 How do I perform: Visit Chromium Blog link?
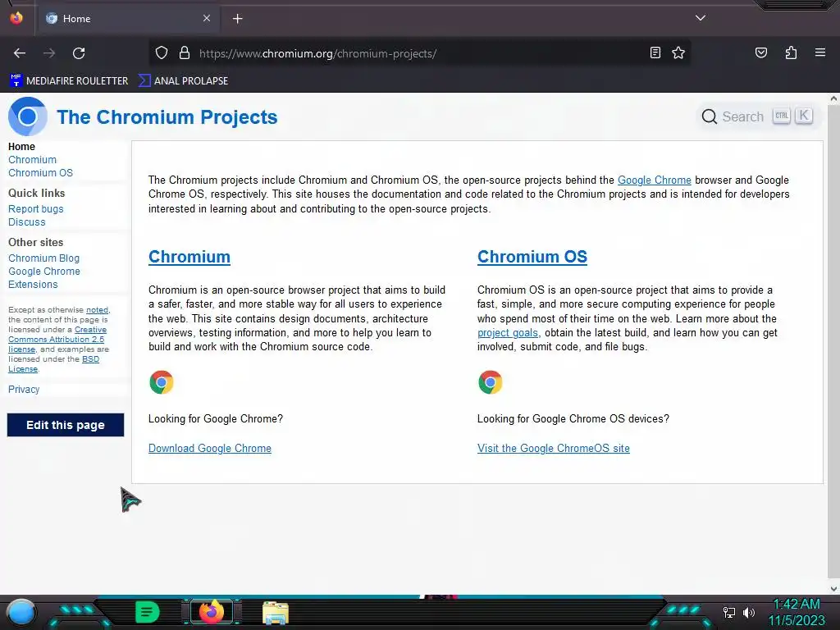click(44, 258)
